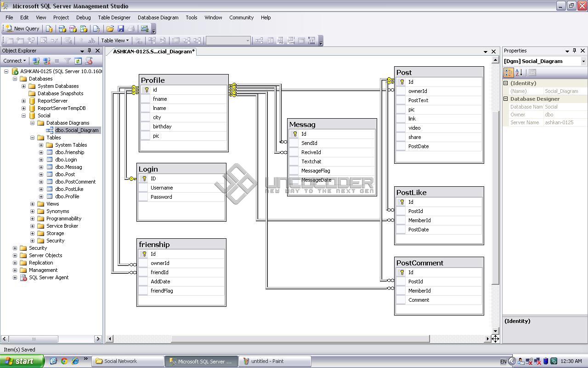The width and height of the screenshot is (588, 368).
Task: Click the New Query toolbar button
Action: [22, 29]
